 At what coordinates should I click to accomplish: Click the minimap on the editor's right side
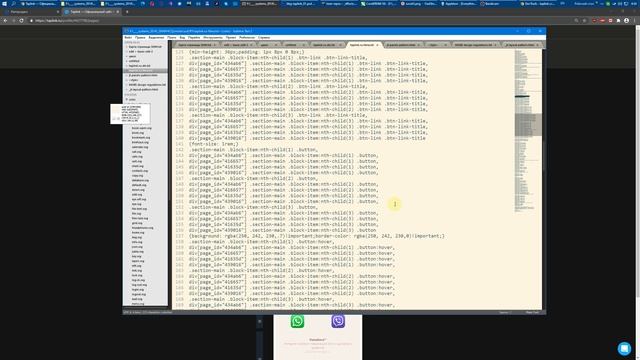(x=528, y=131)
